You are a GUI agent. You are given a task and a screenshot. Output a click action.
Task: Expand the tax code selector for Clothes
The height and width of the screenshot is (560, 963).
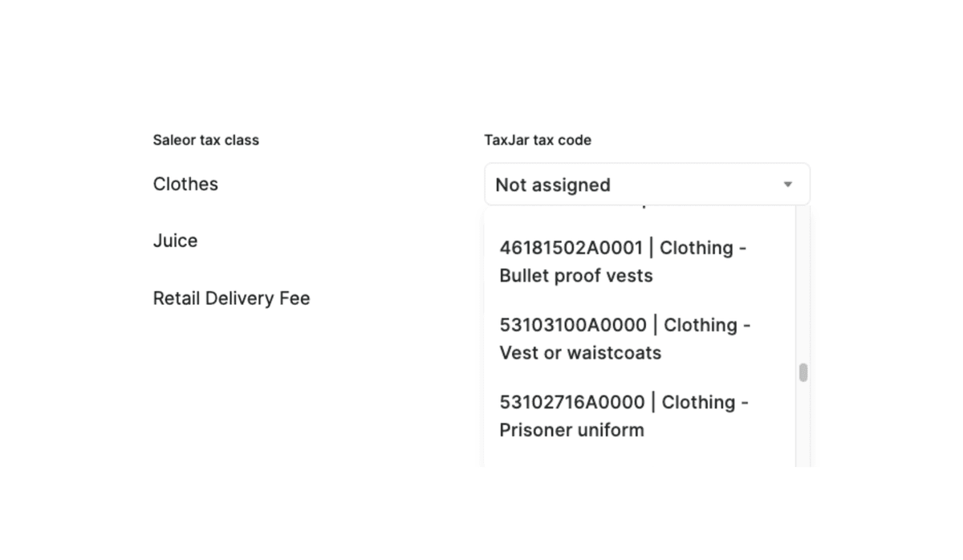click(647, 184)
